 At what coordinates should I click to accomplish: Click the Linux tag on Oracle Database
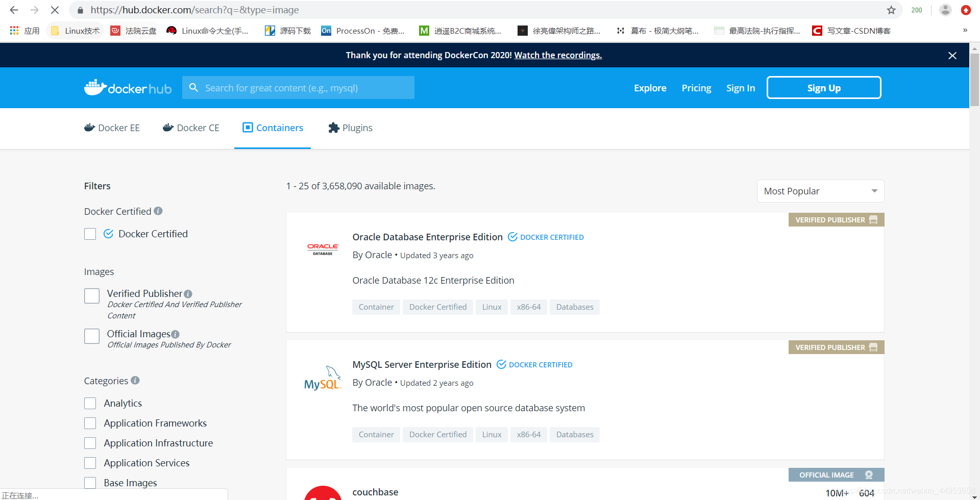pyautogui.click(x=492, y=307)
